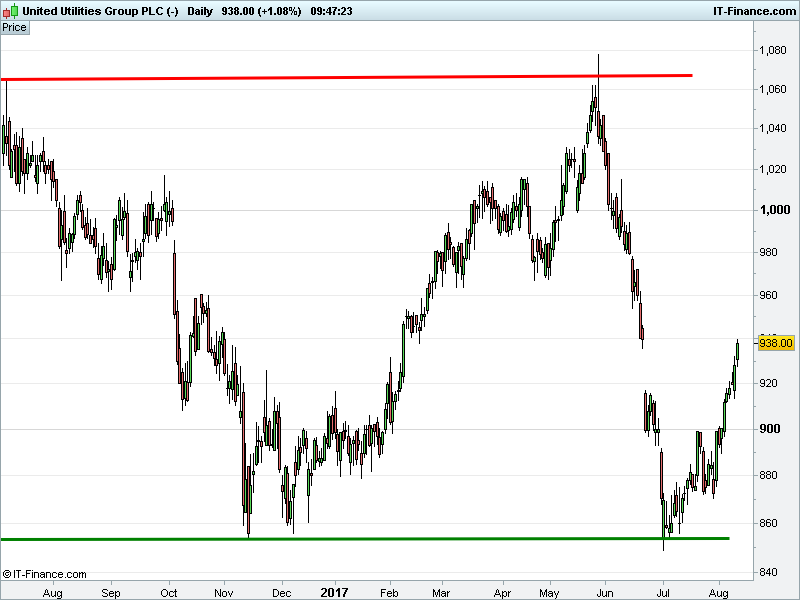Click the May label on time axis
Viewport: 800px width, 600px height.
coord(549,593)
